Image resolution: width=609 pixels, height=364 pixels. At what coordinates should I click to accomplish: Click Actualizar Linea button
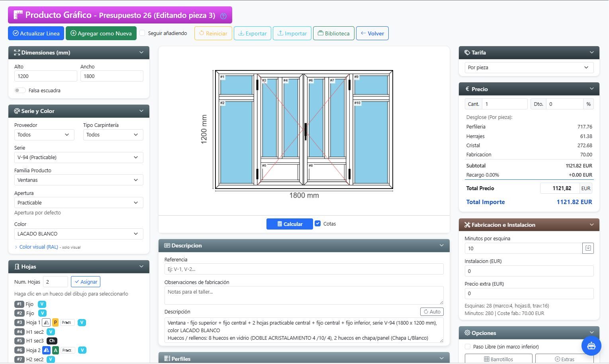pos(36,33)
